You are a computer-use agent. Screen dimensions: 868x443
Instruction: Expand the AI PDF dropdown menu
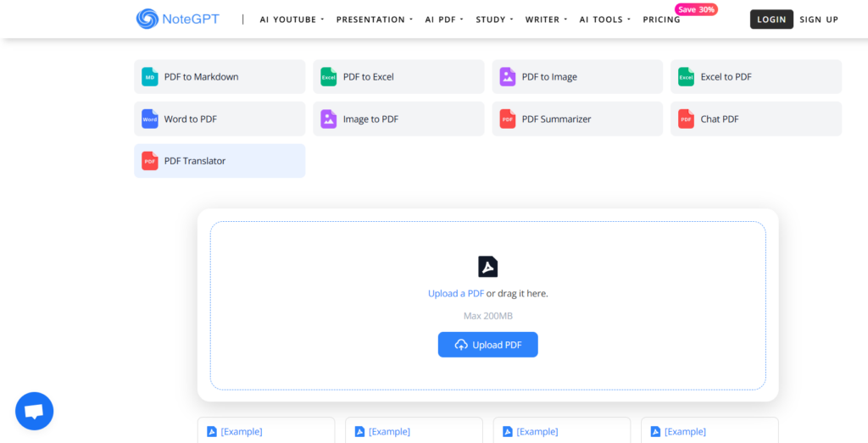pyautogui.click(x=444, y=19)
